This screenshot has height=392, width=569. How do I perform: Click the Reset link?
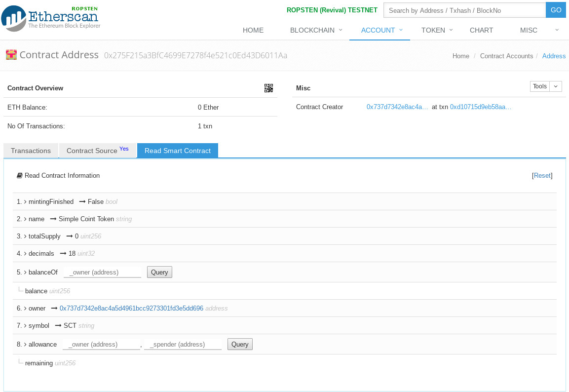(542, 176)
